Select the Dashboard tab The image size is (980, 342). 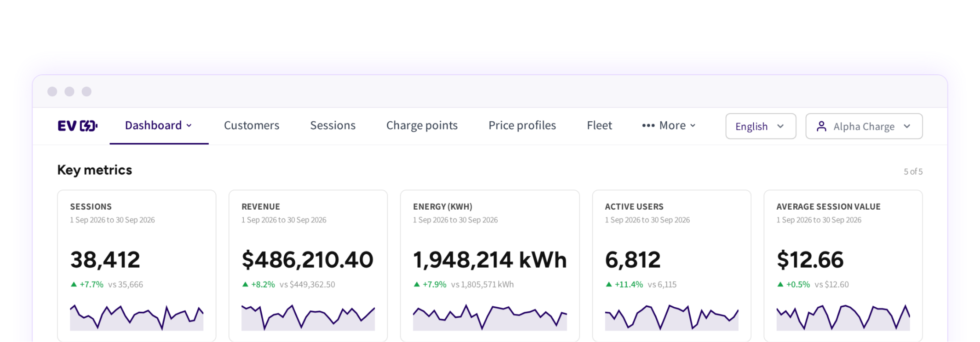[159, 126]
